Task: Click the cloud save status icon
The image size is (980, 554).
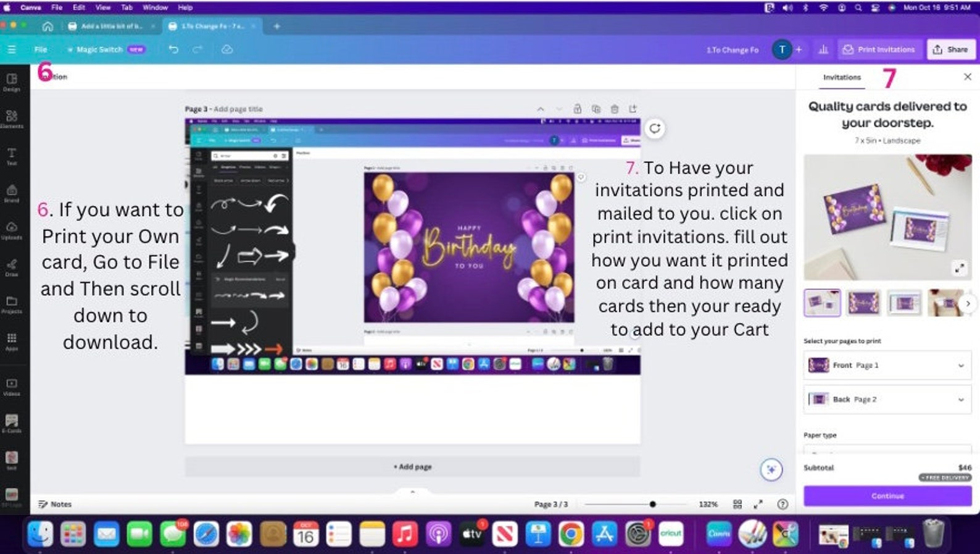Action: coord(227,49)
